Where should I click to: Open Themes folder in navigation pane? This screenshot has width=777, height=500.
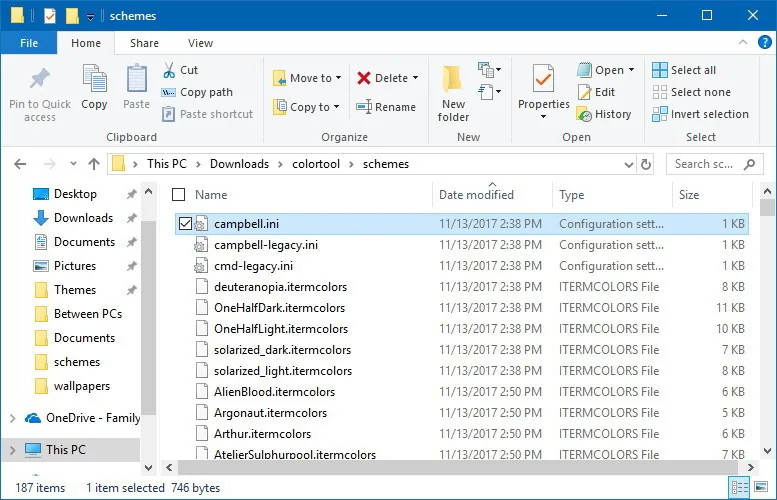click(x=75, y=290)
